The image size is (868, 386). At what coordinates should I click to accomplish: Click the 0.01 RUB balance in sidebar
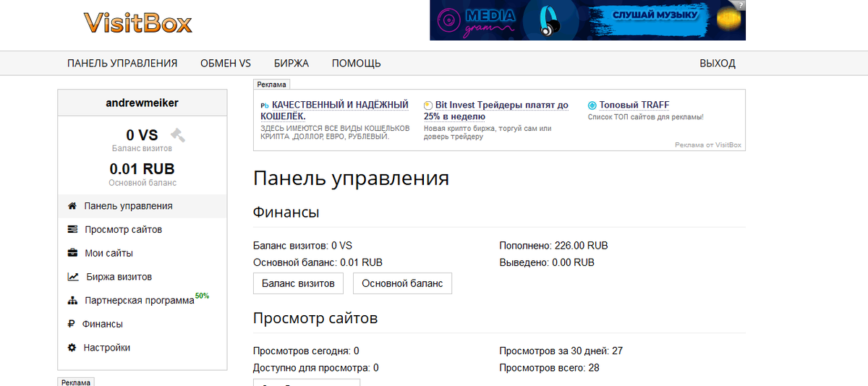(142, 169)
